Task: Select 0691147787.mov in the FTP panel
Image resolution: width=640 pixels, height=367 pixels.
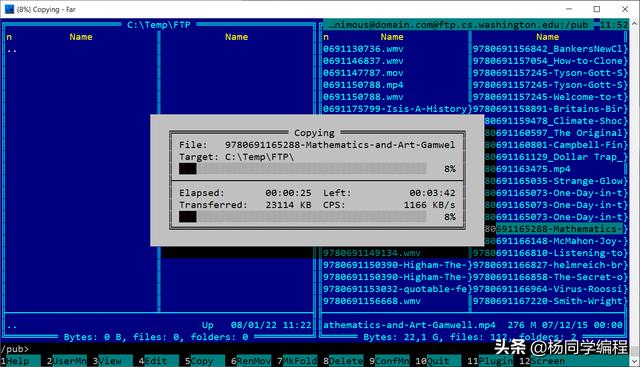Action: [x=363, y=73]
